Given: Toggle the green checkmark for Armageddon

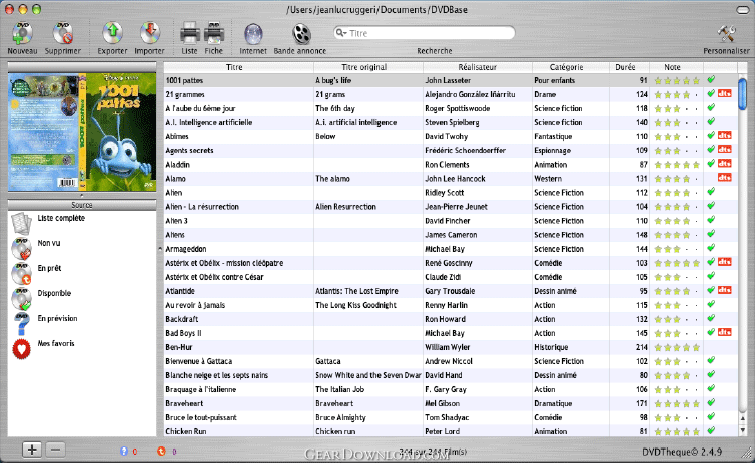Looking at the screenshot, I should coord(711,248).
